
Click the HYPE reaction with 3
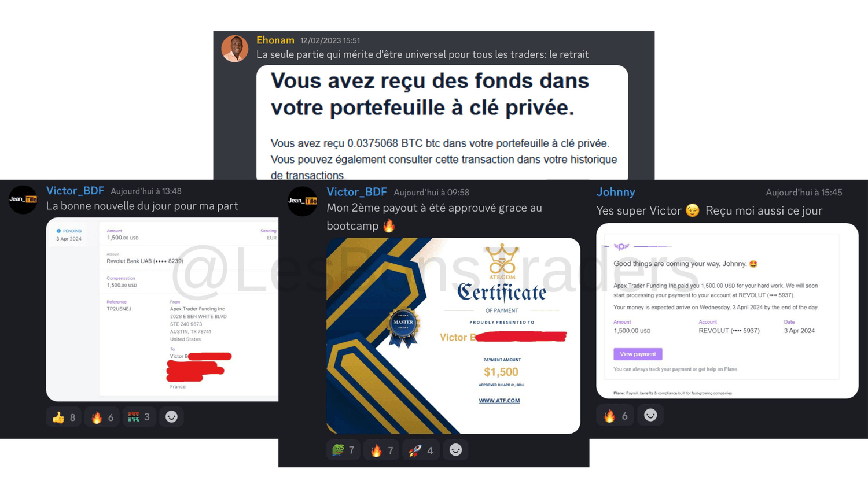pyautogui.click(x=139, y=417)
